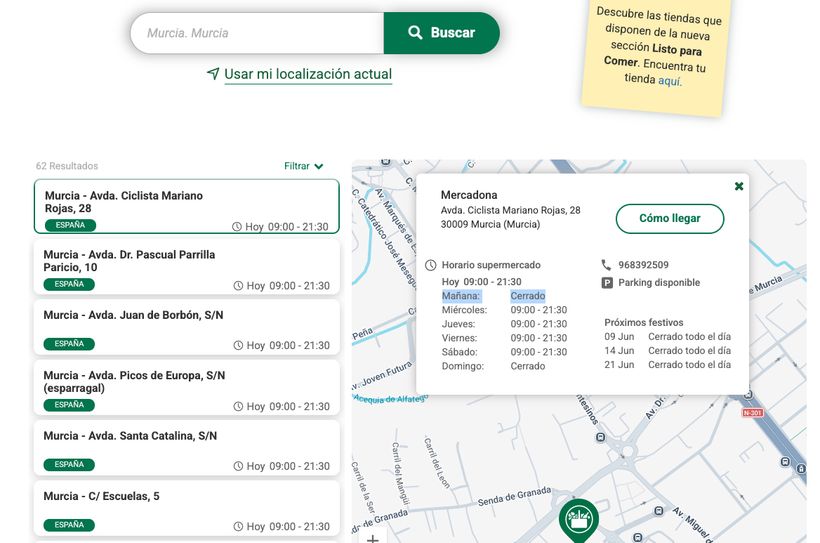This screenshot has height=543, width=820.
Task: Click the clock icon beside Horario supermercado
Action: tap(430, 265)
